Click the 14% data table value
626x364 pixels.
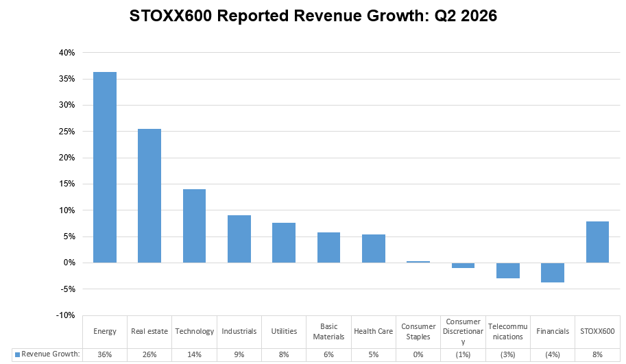pos(195,354)
